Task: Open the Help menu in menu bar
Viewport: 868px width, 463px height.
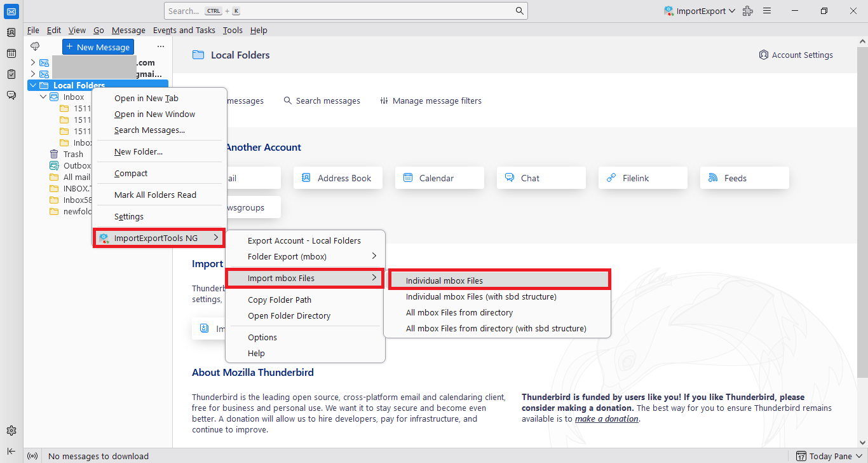Action: tap(259, 30)
